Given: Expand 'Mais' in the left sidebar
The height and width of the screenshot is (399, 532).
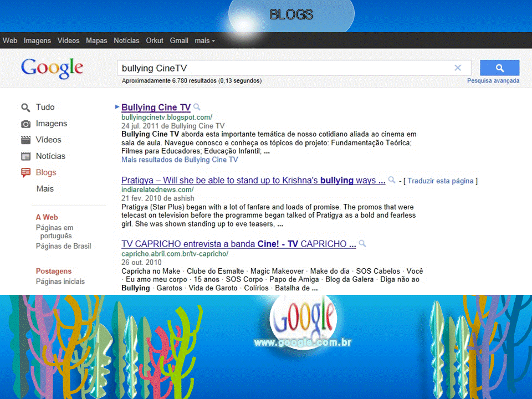Looking at the screenshot, I should click(x=45, y=188).
